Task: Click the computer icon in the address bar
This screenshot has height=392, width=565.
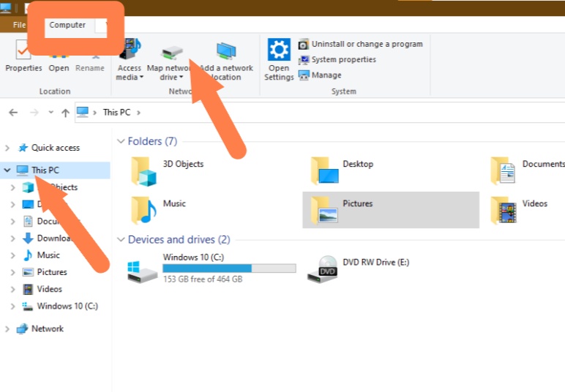Action: (x=83, y=112)
